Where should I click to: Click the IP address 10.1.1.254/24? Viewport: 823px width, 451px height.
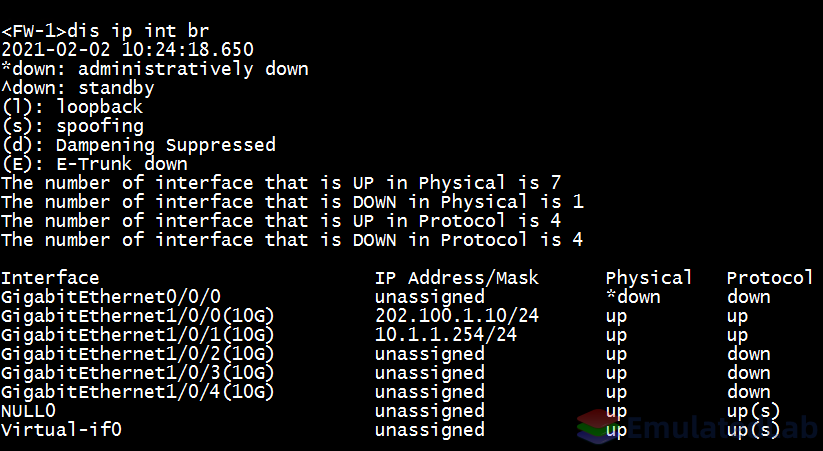[x=446, y=334]
